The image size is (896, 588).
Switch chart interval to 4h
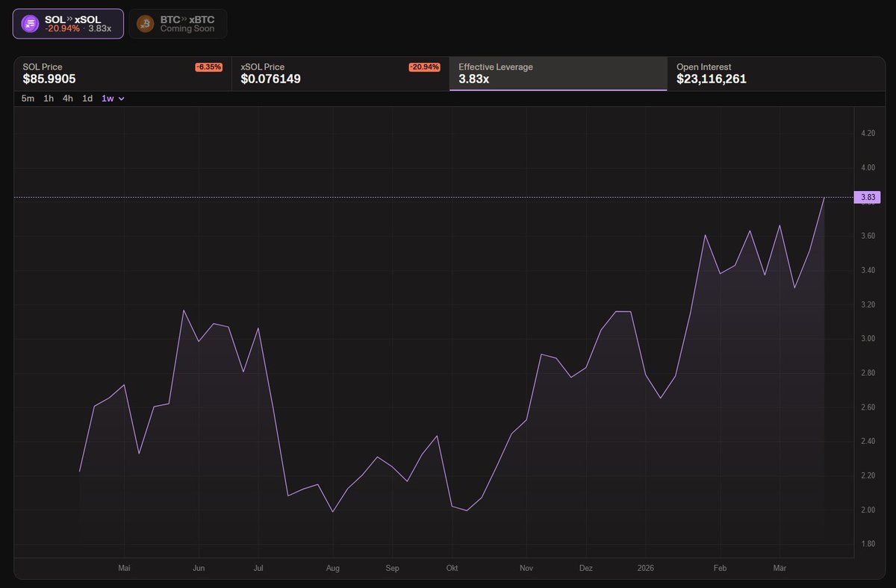click(68, 98)
